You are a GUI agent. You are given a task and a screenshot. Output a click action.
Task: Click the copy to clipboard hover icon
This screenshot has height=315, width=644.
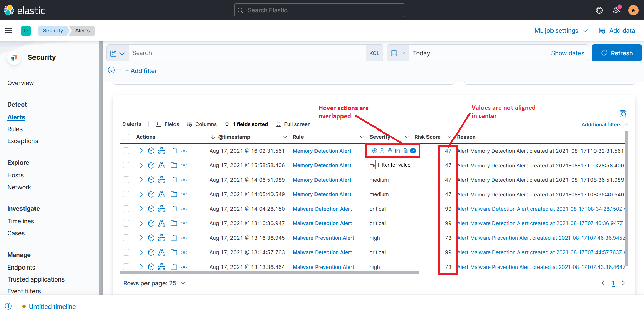[405, 151]
